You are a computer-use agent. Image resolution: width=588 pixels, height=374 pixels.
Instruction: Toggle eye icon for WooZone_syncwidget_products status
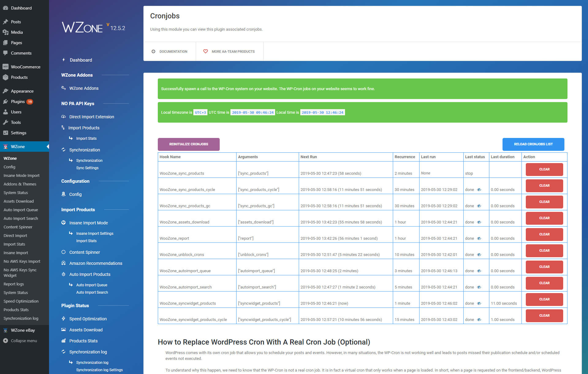(479, 303)
